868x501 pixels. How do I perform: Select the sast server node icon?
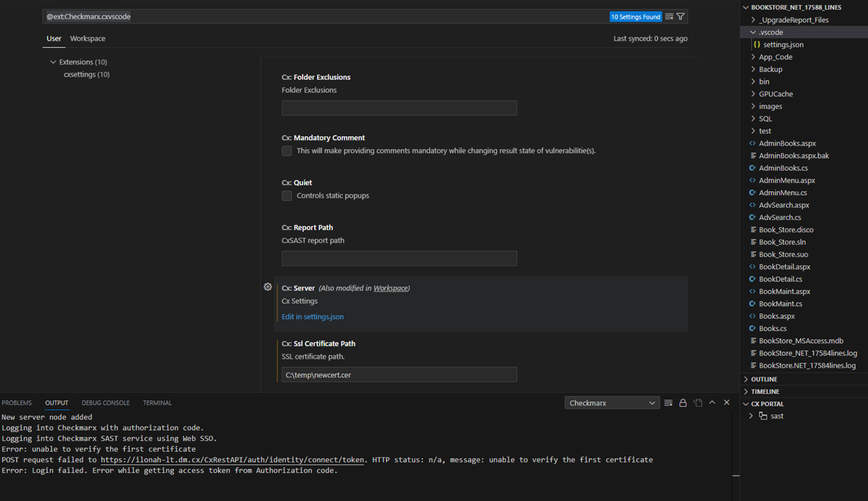pyautogui.click(x=763, y=416)
